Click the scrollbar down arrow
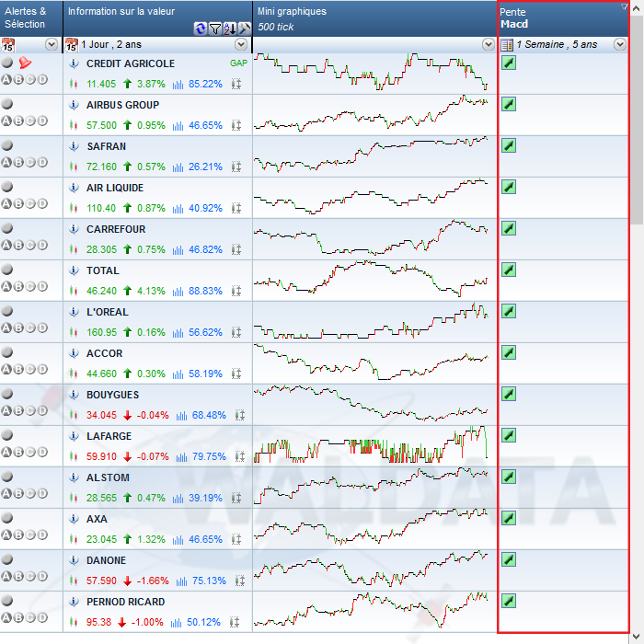644x644 pixels. tap(637, 637)
